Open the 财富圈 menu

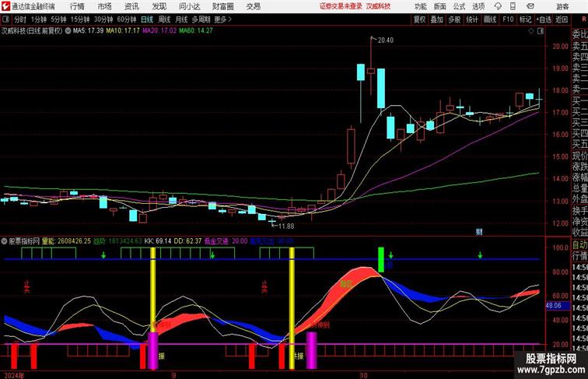(222, 6)
